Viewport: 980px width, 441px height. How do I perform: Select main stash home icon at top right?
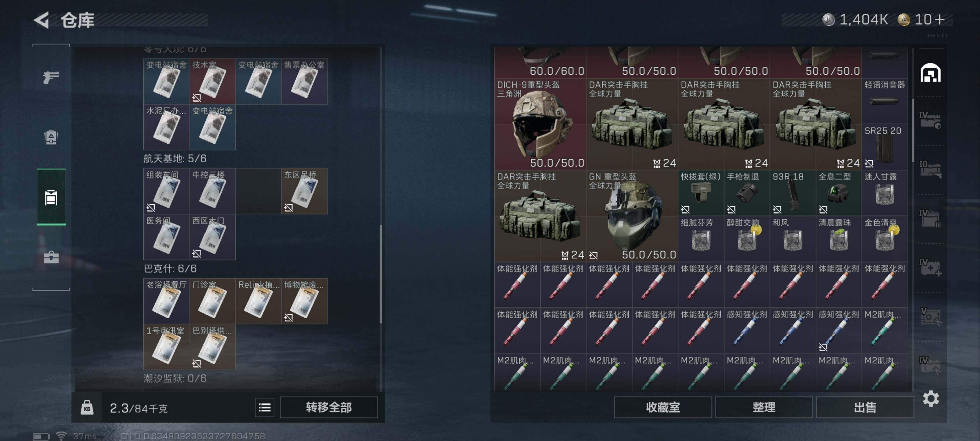931,73
